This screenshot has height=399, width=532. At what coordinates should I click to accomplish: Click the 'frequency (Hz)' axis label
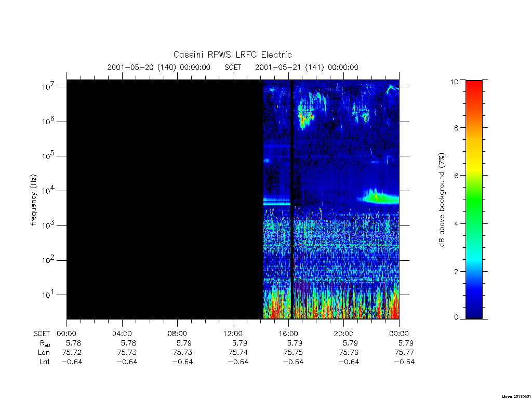[x=33, y=200]
